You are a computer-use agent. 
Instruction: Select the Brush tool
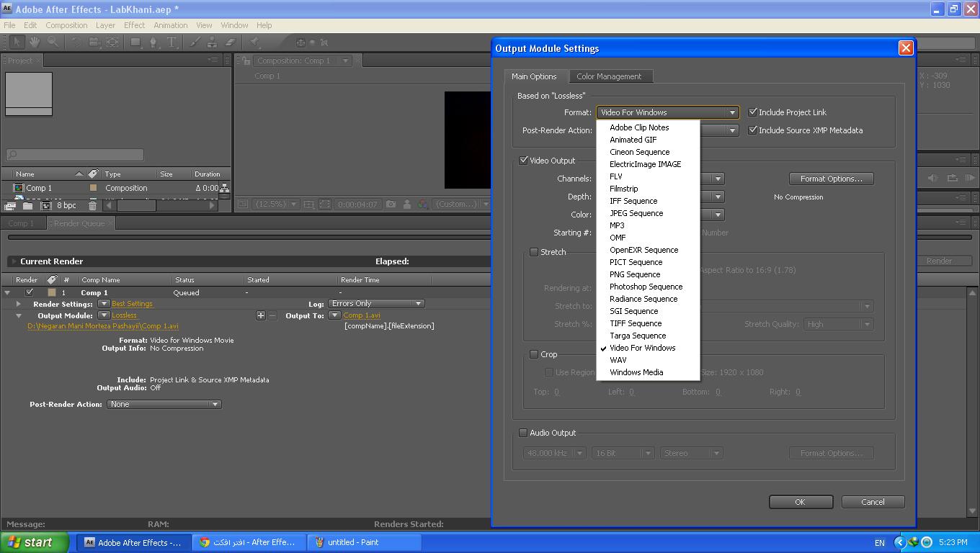point(195,42)
